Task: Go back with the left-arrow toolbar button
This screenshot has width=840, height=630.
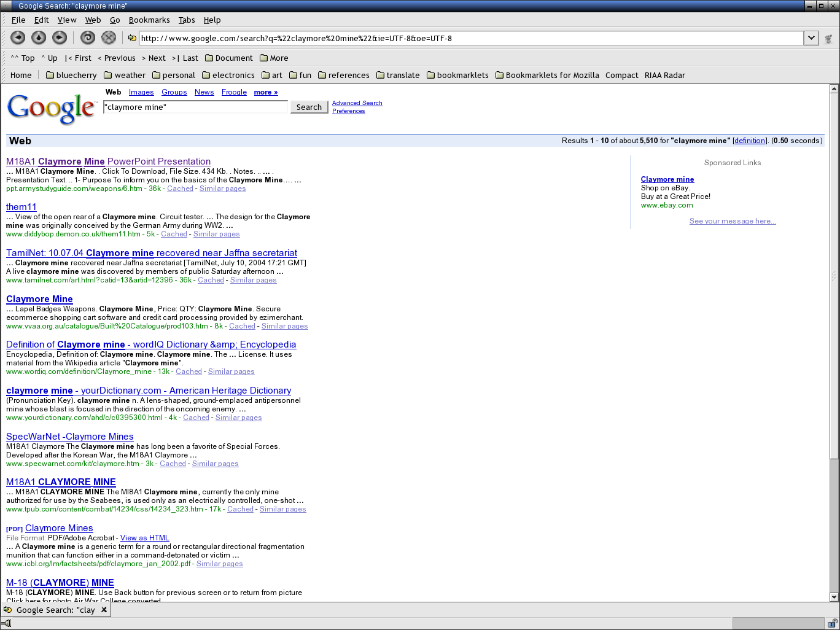Action: [18, 38]
